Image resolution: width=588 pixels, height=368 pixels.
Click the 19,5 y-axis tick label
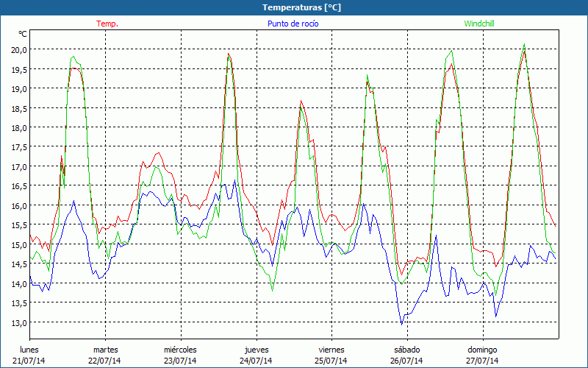click(x=18, y=69)
